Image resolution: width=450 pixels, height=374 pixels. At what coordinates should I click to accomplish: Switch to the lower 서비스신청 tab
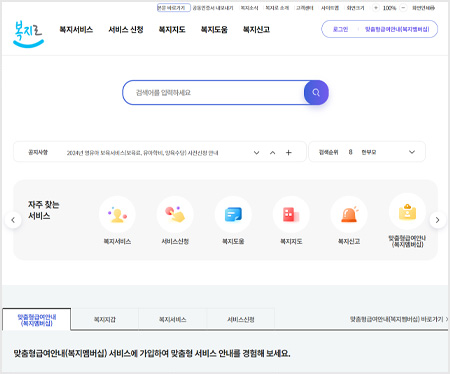pyautogui.click(x=241, y=319)
